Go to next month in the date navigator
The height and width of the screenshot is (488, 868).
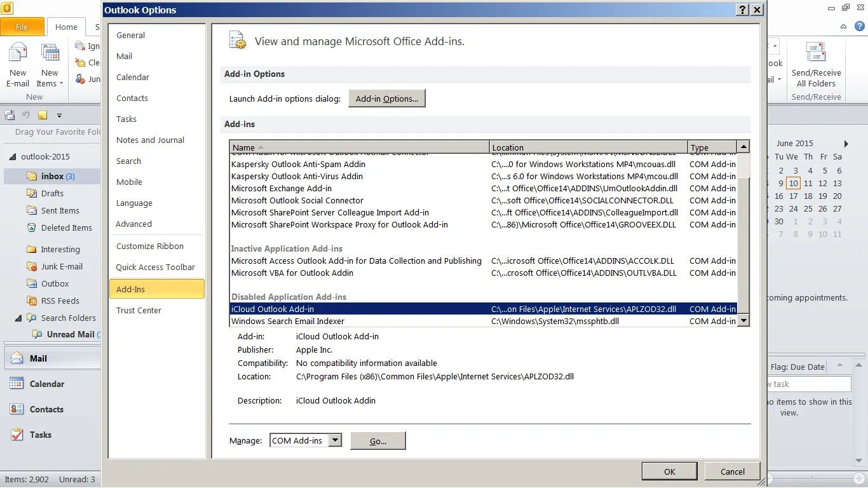point(846,144)
